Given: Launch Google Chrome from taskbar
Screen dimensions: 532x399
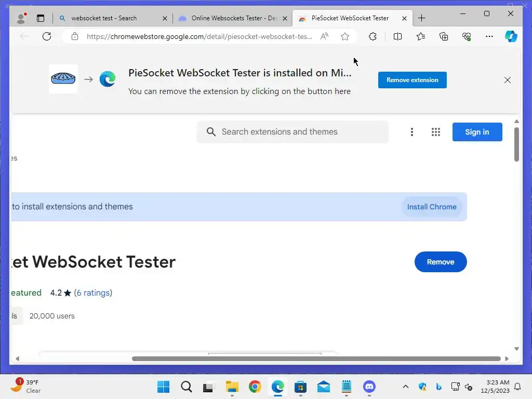Looking at the screenshot, I should [255, 387].
